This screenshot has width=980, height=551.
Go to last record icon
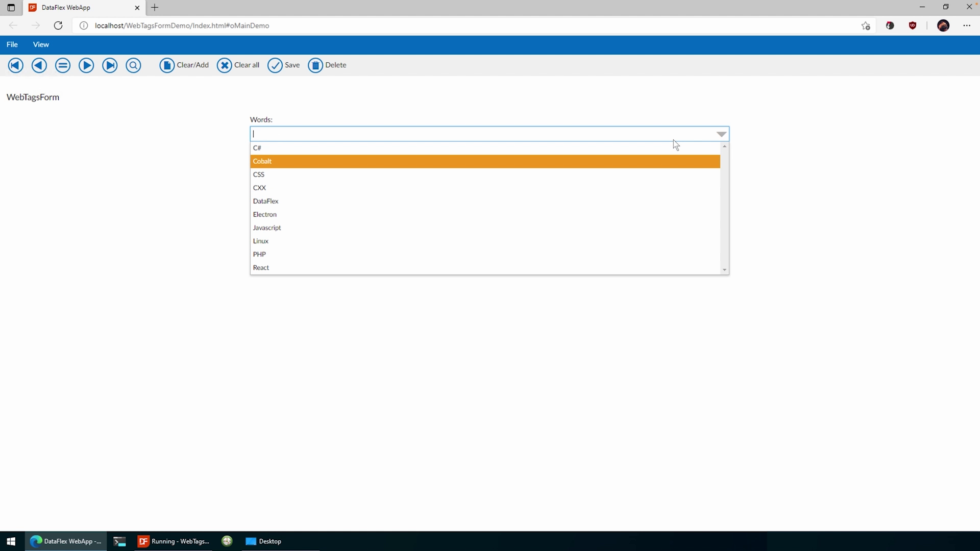pyautogui.click(x=110, y=65)
